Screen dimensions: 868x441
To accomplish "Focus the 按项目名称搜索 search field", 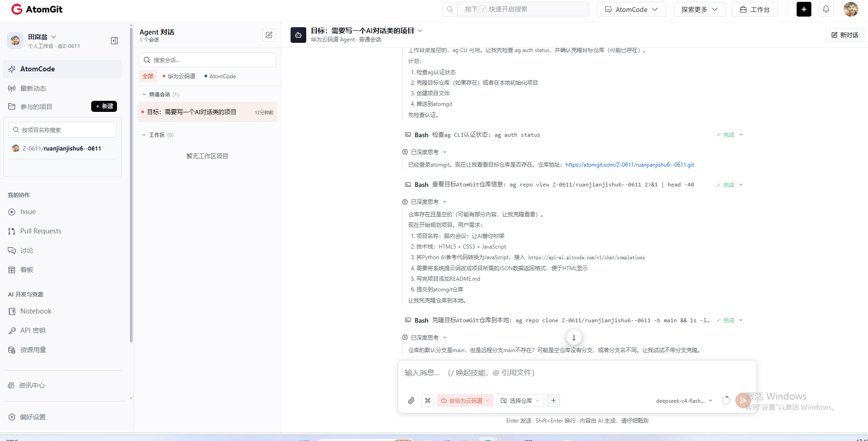I will click(62, 130).
